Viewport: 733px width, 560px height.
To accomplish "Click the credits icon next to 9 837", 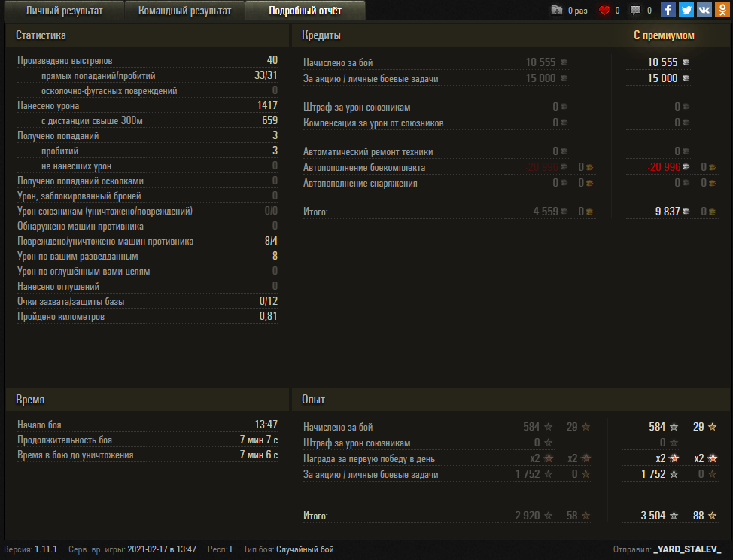I will point(686,212).
